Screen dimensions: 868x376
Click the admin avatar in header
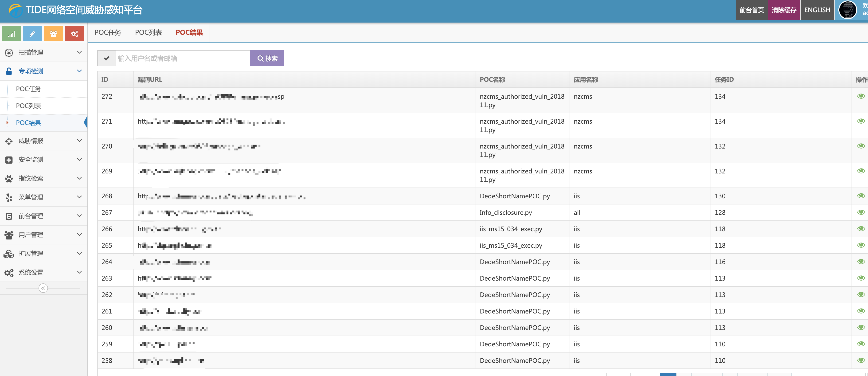point(848,10)
